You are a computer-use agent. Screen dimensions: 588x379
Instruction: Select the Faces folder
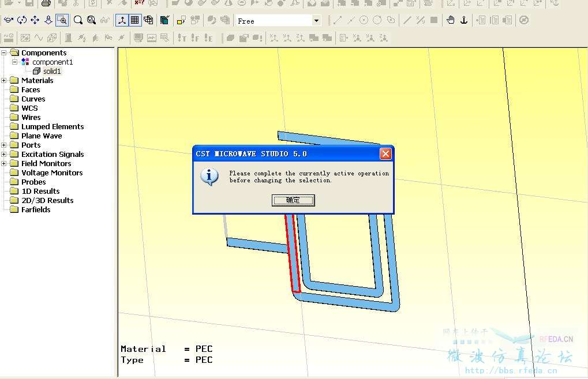tap(31, 89)
